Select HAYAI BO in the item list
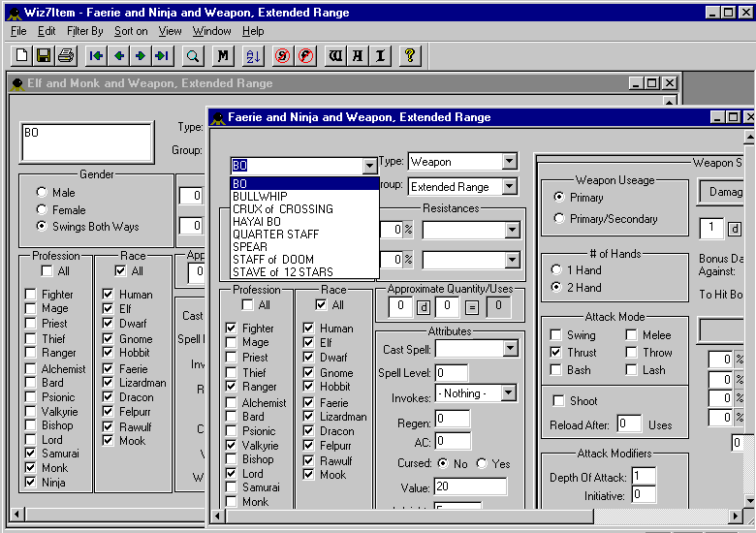 click(304, 222)
